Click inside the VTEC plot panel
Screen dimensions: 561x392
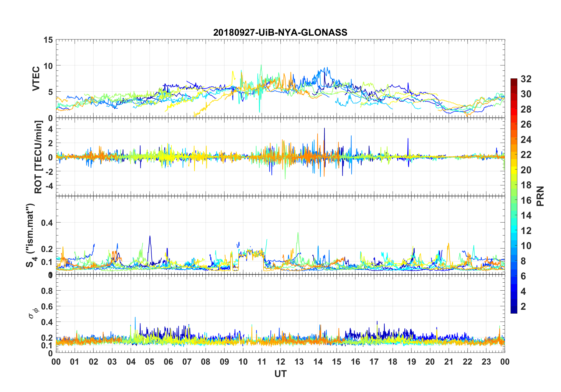[x=280, y=79]
